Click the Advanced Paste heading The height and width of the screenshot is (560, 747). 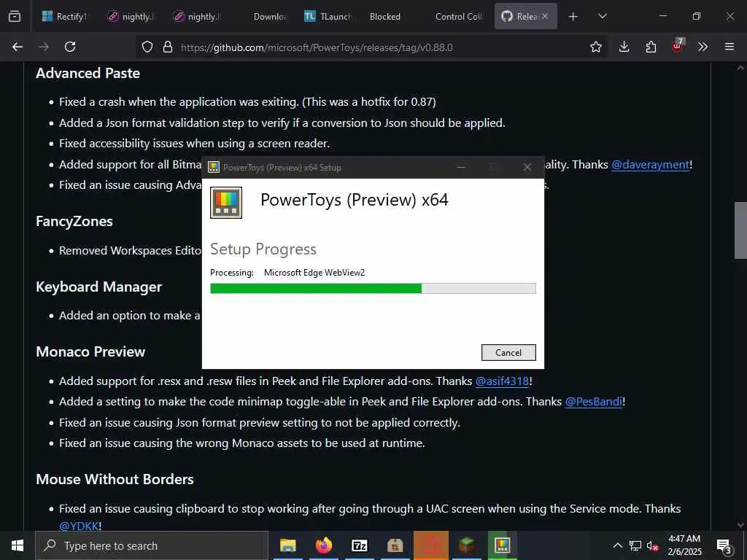[88, 74]
